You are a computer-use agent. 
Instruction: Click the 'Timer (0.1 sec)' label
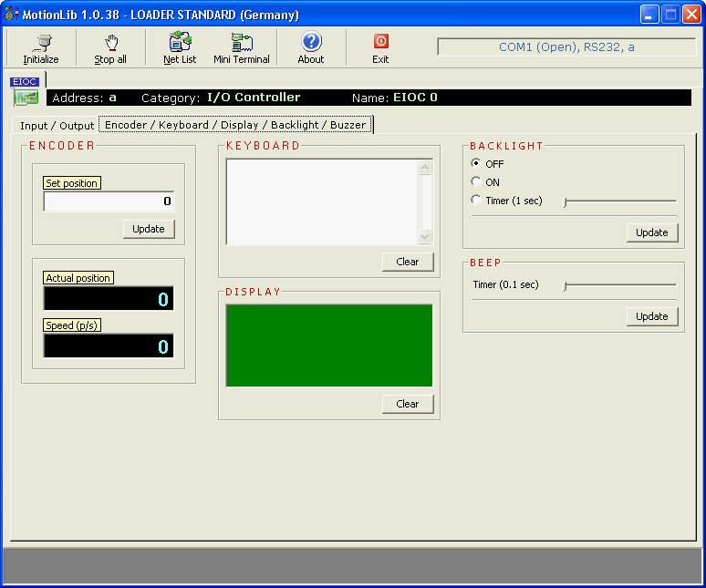point(505,284)
